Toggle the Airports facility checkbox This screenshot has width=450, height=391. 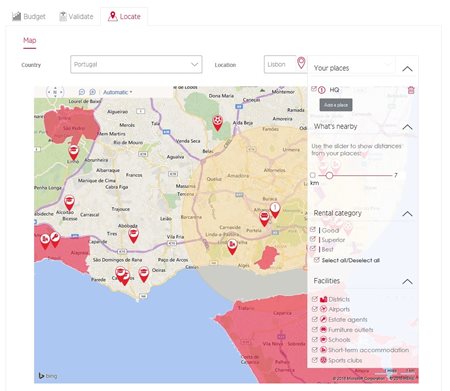pyautogui.click(x=314, y=309)
